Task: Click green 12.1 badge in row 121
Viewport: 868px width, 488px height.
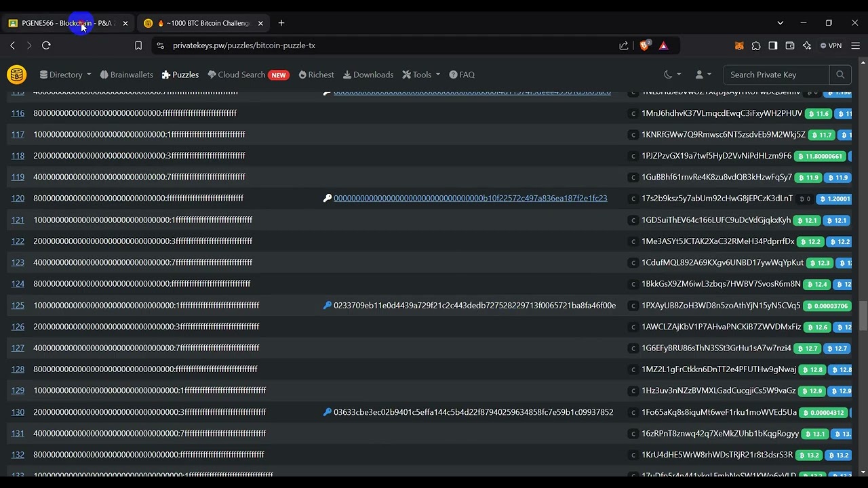Action: tap(807, 221)
